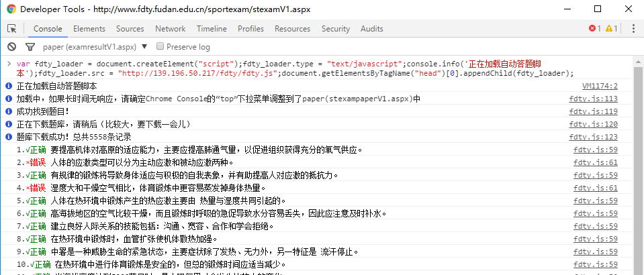Open the Audits tab
The width and height of the screenshot is (644, 275).
(x=372, y=29)
